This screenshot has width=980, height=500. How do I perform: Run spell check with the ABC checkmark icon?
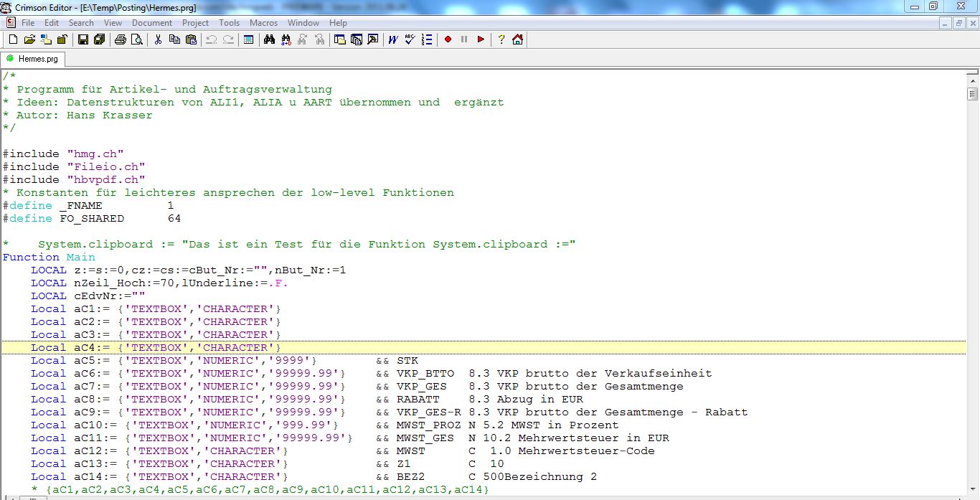[x=410, y=39]
